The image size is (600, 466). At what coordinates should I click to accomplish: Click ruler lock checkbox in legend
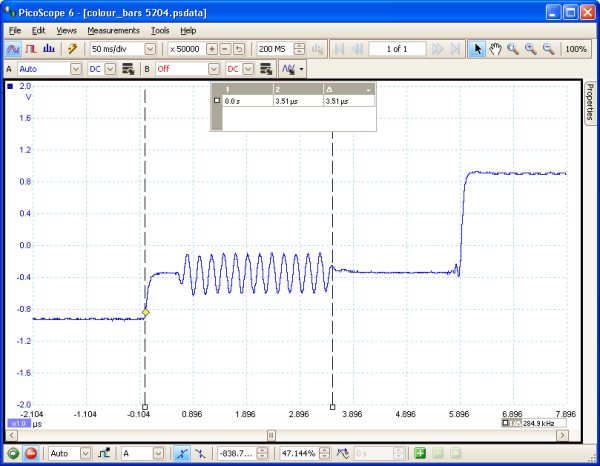tap(217, 101)
